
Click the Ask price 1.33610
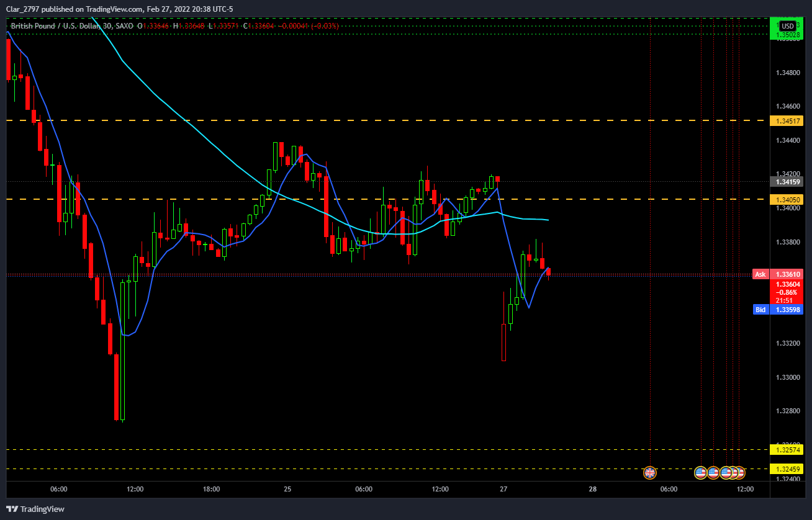[x=787, y=274]
